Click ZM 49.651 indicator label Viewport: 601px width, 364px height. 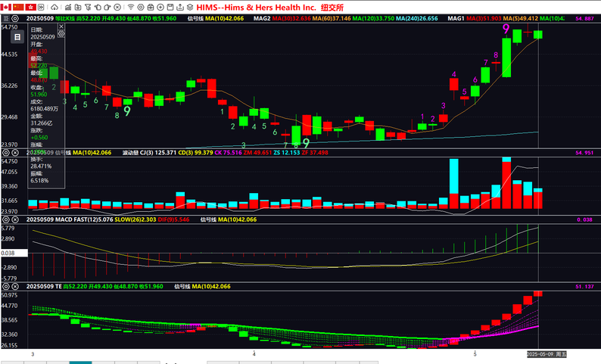[x=258, y=153]
